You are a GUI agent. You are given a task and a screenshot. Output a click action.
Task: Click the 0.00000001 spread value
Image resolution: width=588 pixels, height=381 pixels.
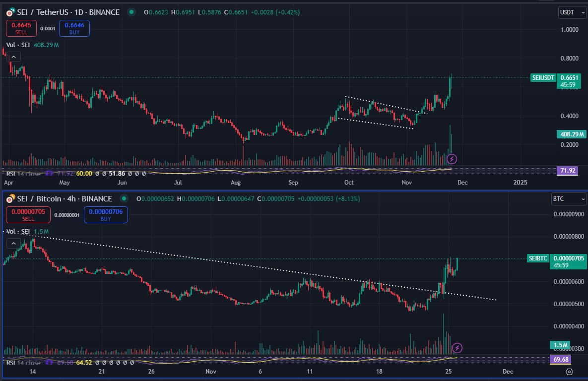67,215
